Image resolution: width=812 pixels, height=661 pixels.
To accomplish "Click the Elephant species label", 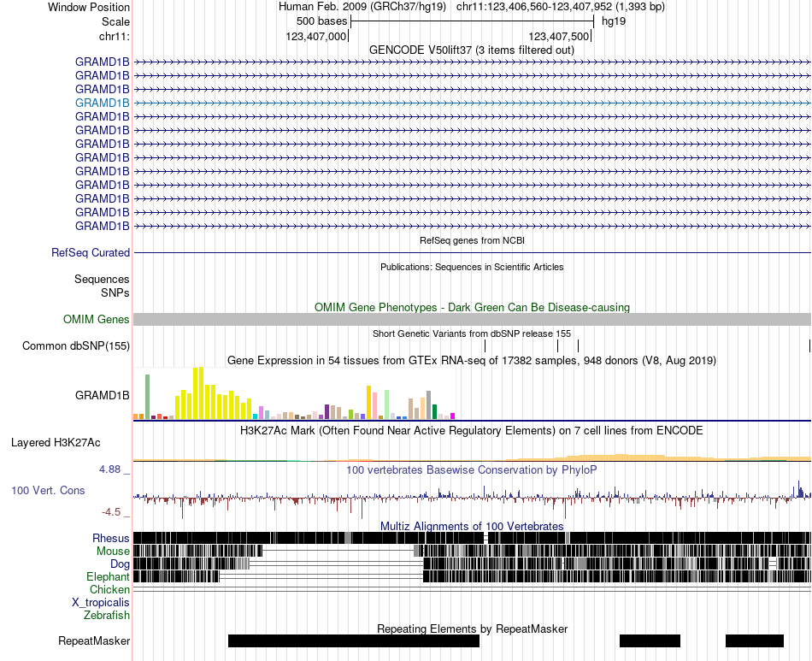I will (108, 577).
